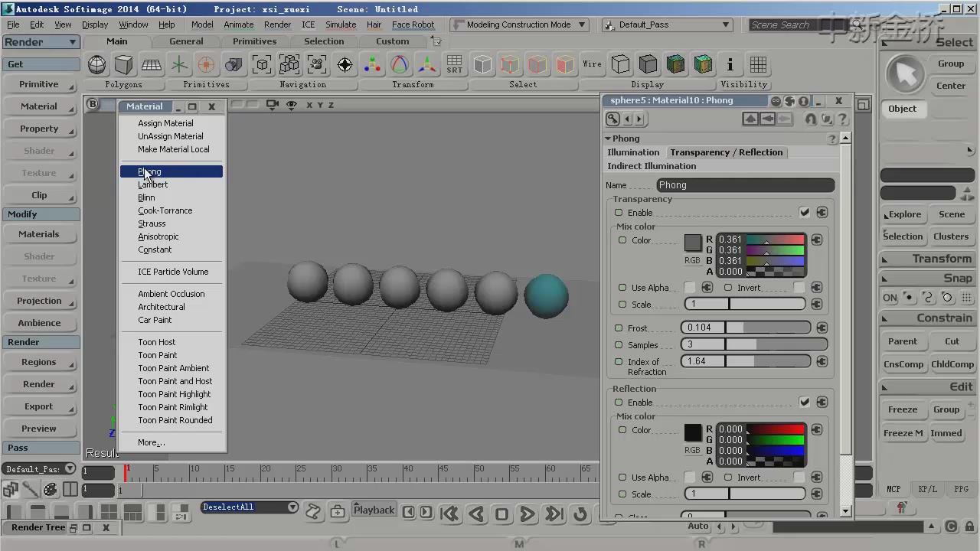The image size is (980, 551).
Task: Click the load preset up-arrow icon in property editor
Action: click(x=750, y=119)
